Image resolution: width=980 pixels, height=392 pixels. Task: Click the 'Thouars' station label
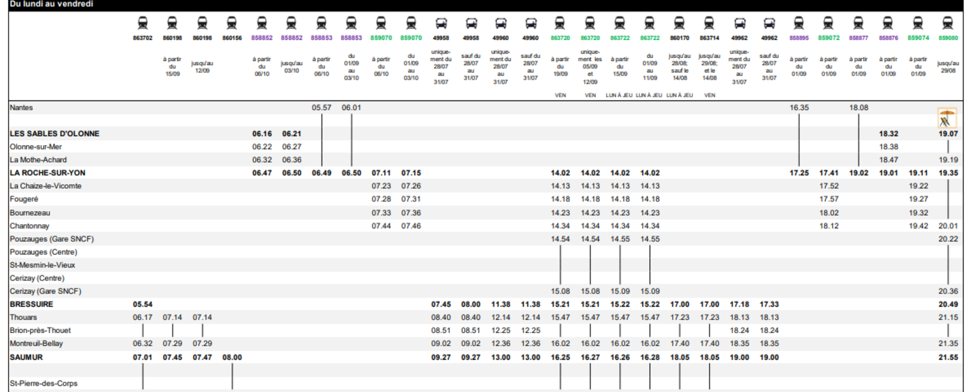23,317
